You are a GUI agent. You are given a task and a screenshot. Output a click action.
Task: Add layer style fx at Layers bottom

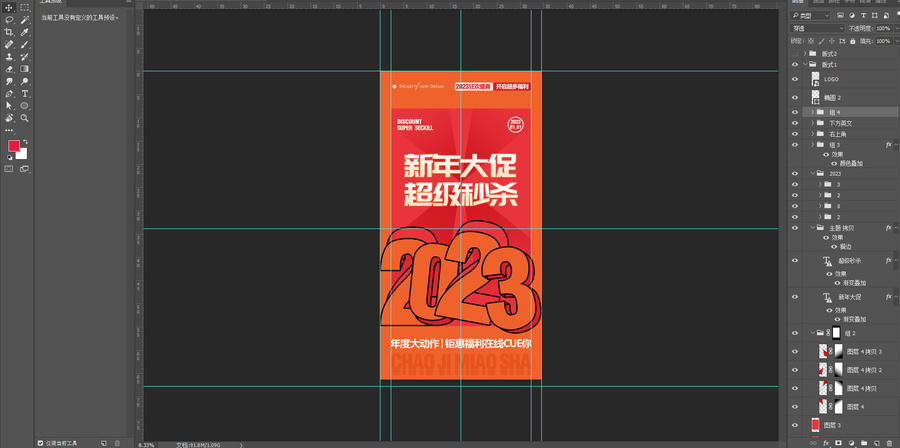(x=826, y=443)
